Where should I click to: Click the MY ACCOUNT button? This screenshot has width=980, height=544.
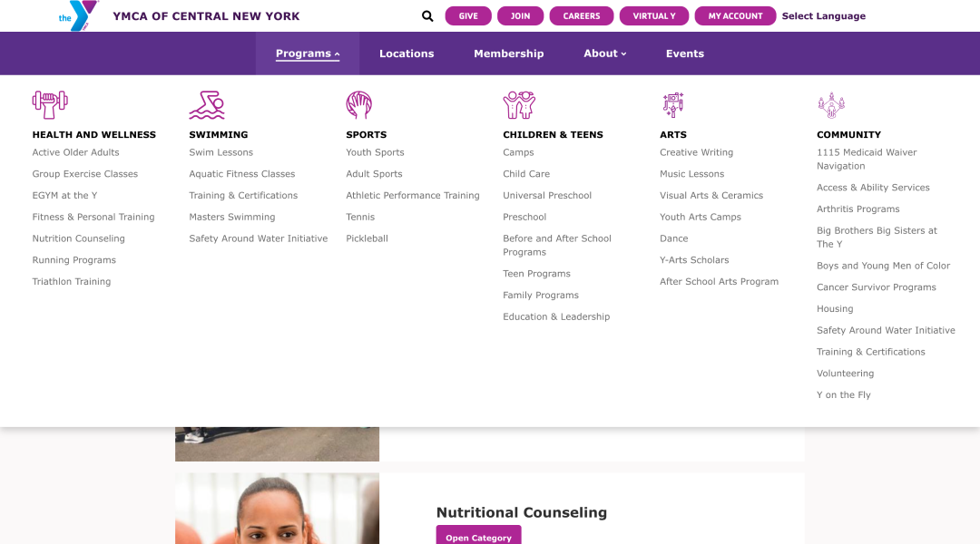click(x=735, y=16)
